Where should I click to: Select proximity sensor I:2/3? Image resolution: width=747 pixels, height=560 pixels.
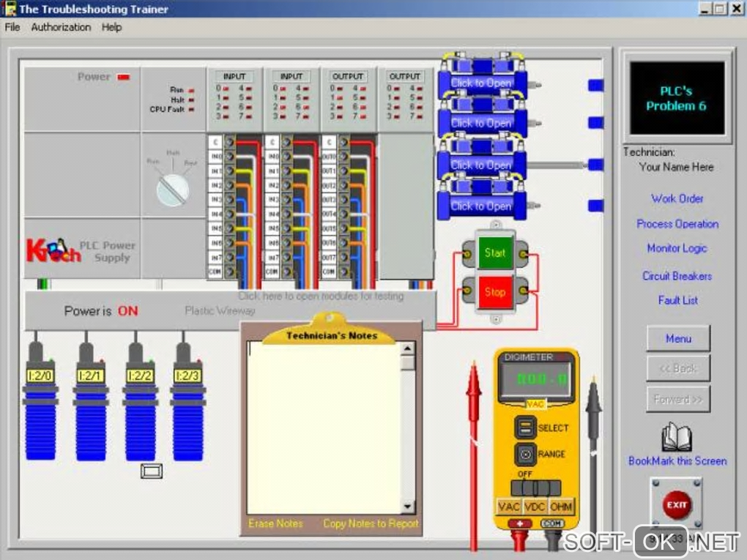tap(187, 400)
